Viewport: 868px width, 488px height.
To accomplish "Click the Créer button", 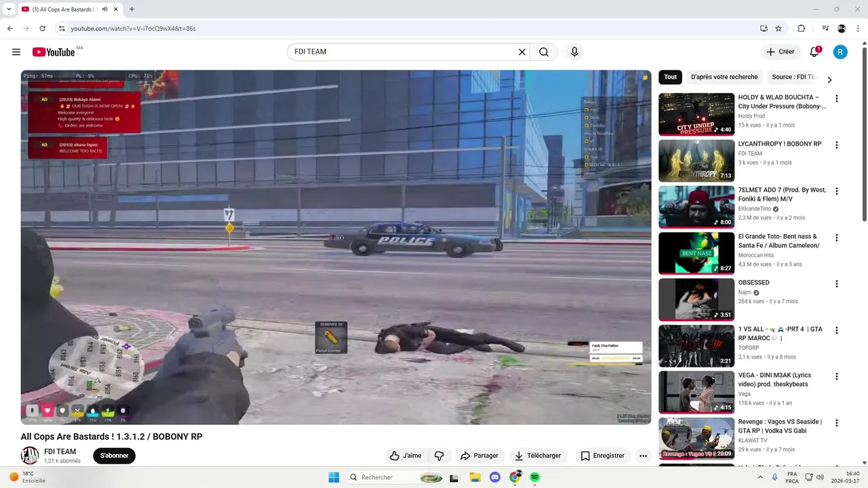I will pyautogui.click(x=780, y=52).
